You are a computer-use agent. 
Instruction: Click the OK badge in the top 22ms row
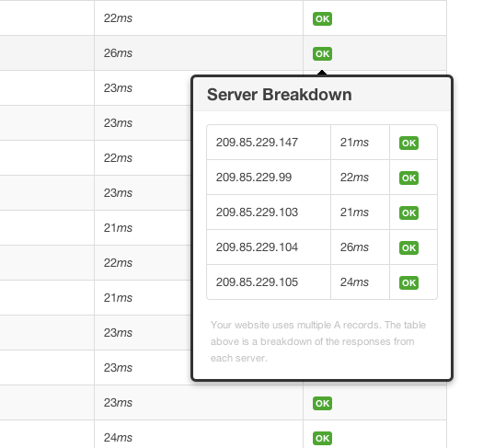coord(322,18)
